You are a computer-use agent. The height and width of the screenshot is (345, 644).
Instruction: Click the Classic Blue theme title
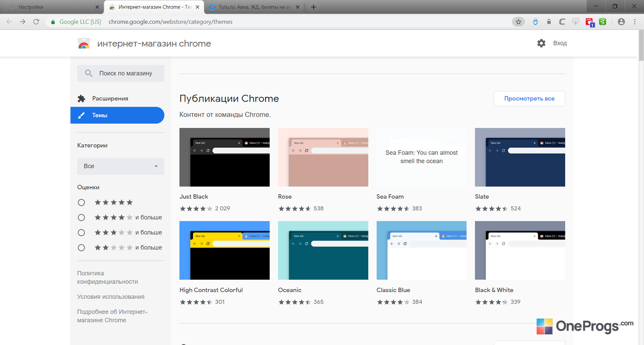[x=393, y=290]
